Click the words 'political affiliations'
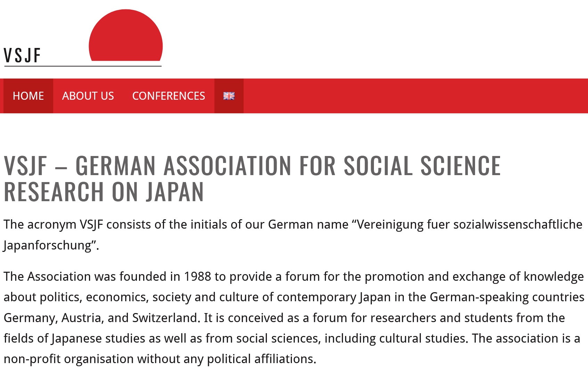 (260, 359)
